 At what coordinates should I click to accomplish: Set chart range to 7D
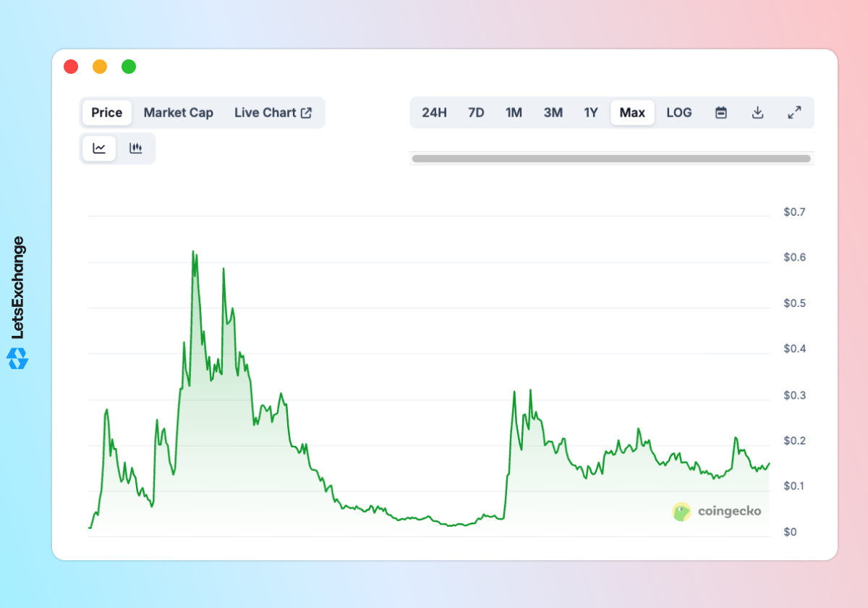(476, 113)
